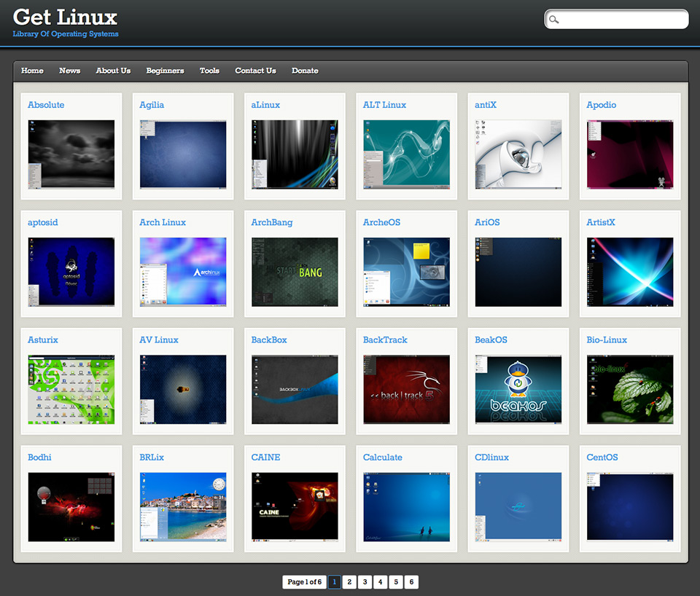The height and width of the screenshot is (596, 700).
Task: Open the aLinux title link
Action: (x=265, y=105)
